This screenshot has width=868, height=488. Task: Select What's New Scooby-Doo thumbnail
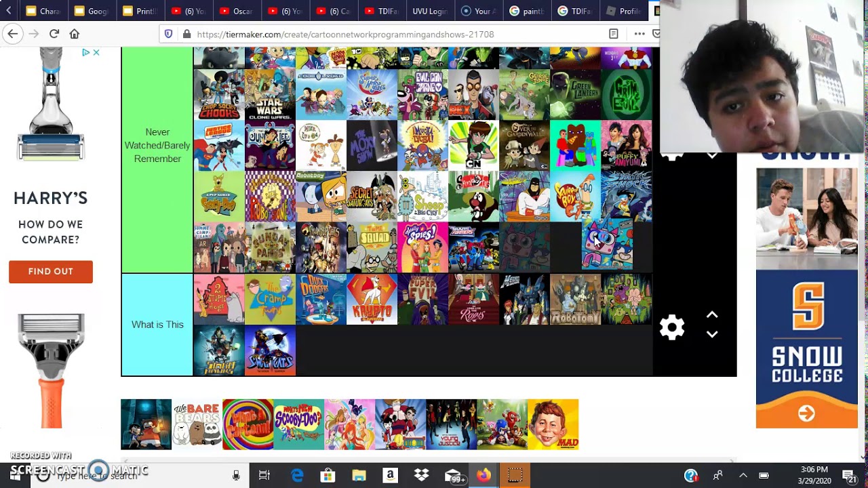[x=298, y=424]
